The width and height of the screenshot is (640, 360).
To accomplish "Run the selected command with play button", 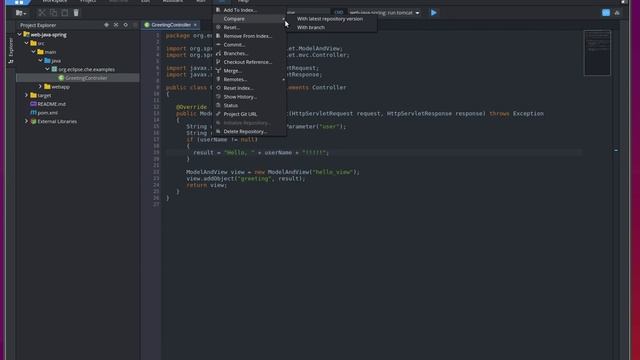I will [x=433, y=13].
